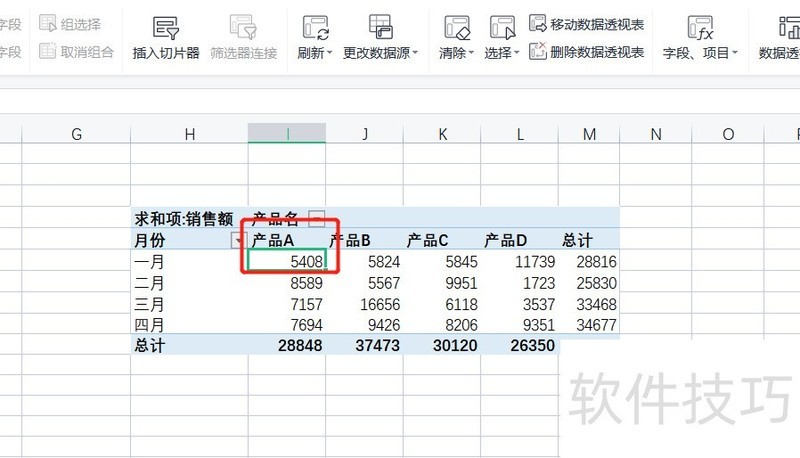Expand the 字段、项目 dropdown arrow
Image resolution: width=800 pixels, height=458 pixels.
pos(735,53)
